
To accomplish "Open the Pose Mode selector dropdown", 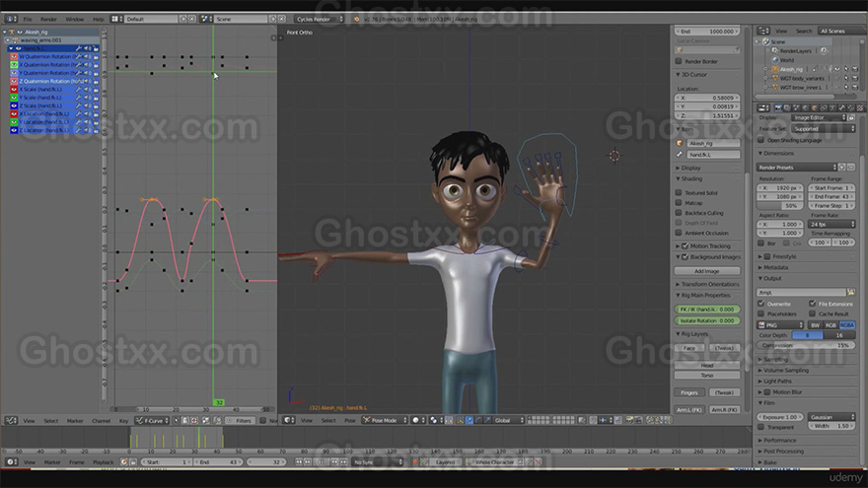I will (384, 421).
